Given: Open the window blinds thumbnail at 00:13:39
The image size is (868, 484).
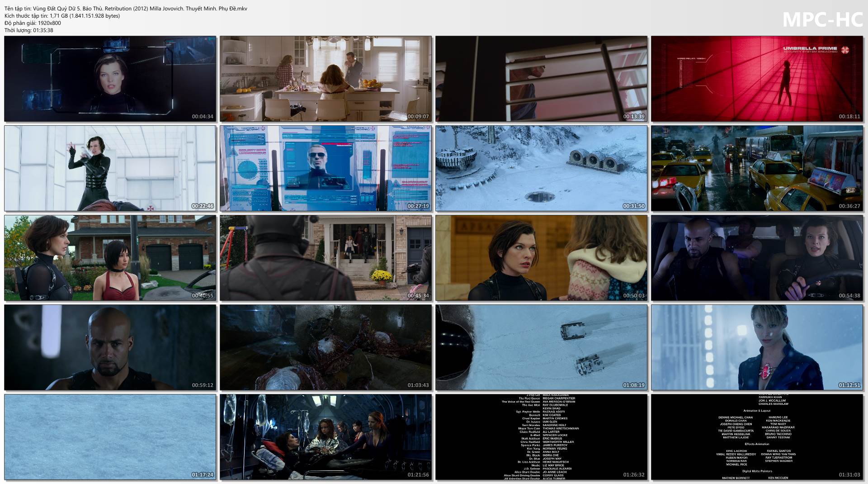Looking at the screenshot, I should click(542, 79).
